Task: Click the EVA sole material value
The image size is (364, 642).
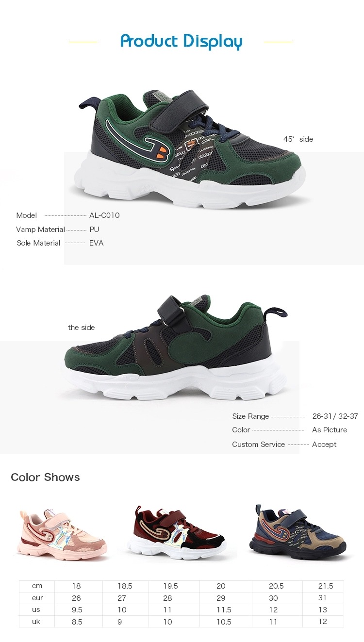Action: point(96,243)
